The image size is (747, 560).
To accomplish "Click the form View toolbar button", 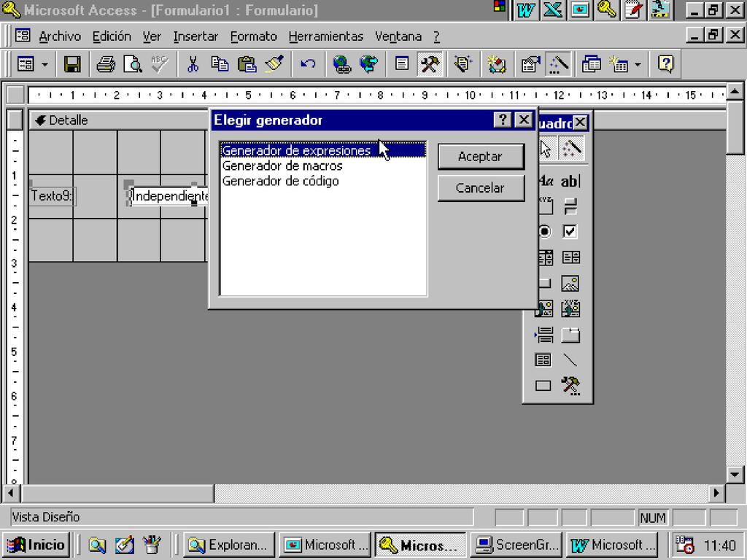I will point(26,64).
